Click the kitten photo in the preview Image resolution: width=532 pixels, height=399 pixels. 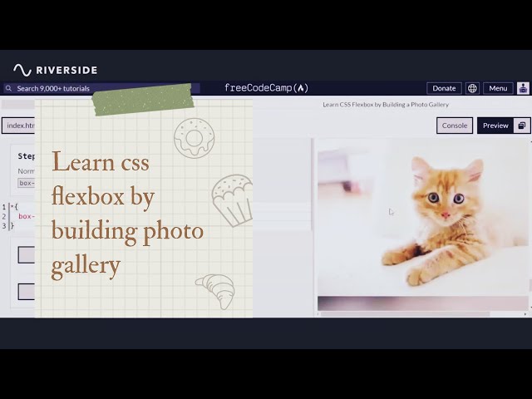point(423,219)
